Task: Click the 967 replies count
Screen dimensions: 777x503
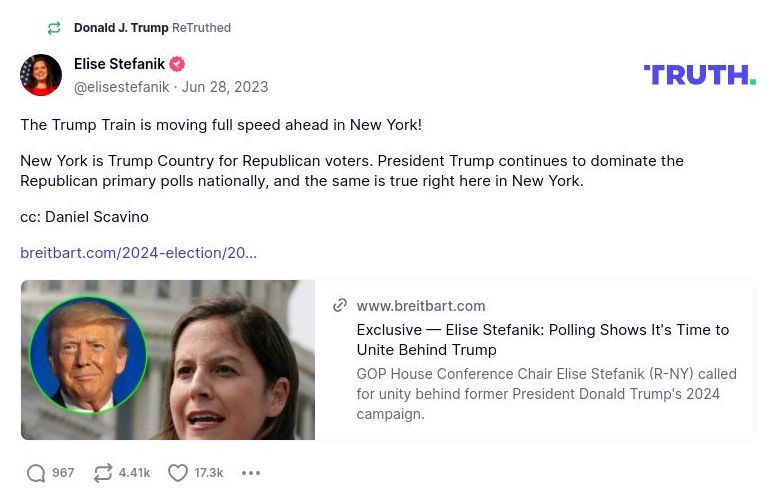Action: (63, 473)
